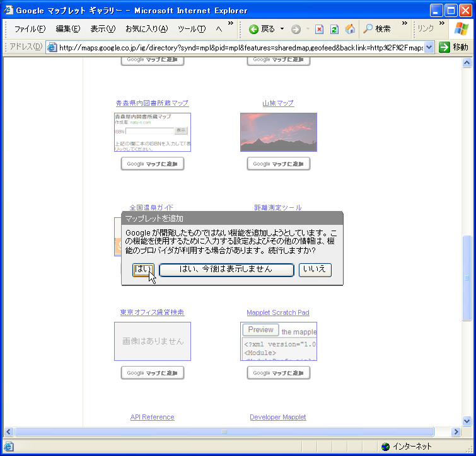
Task: Open the 表示(V) menu
Action: coord(103,29)
